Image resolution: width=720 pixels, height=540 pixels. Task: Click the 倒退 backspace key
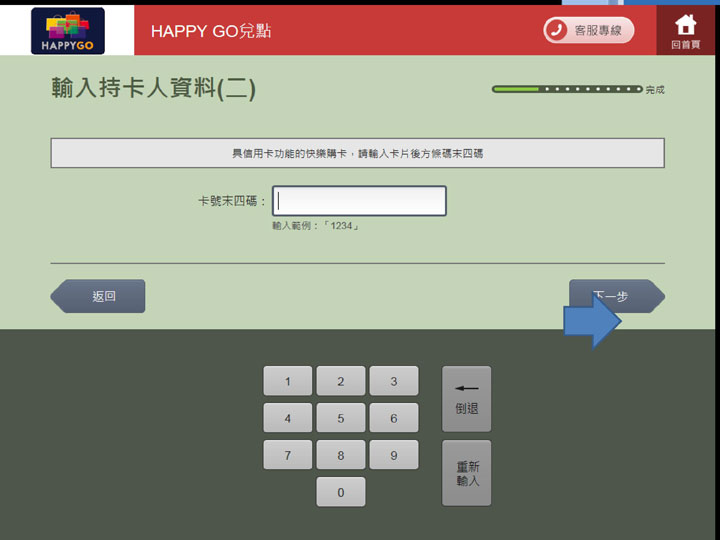click(467, 399)
